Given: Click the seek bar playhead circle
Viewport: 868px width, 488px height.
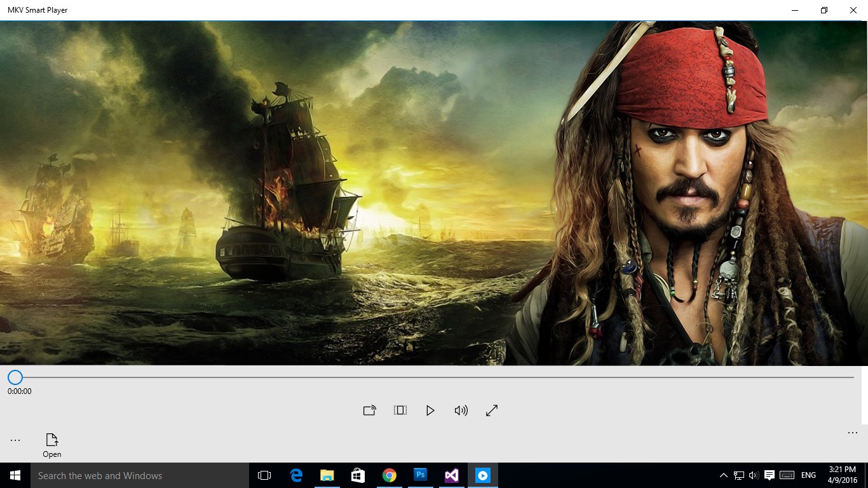Looking at the screenshot, I should pos(15,377).
